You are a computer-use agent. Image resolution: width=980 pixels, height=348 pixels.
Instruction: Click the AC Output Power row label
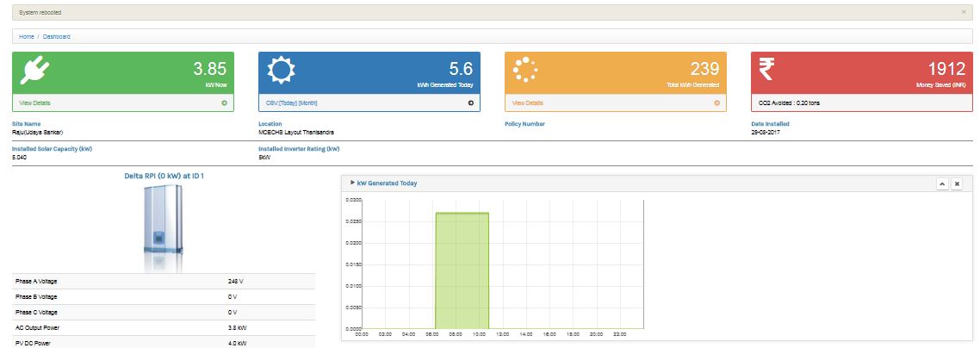(x=38, y=328)
